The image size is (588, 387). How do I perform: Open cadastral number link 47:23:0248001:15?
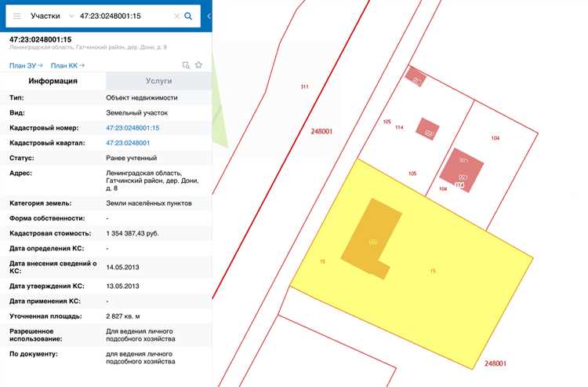132,127
